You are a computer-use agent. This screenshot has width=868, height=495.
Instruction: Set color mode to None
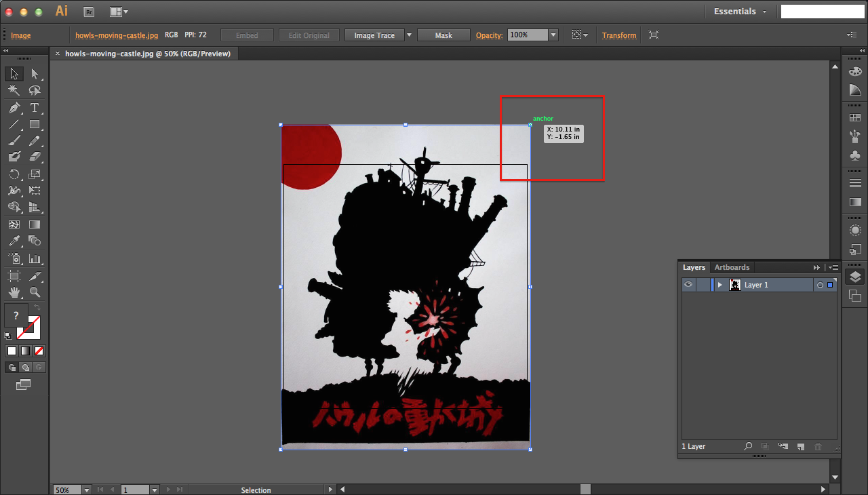(x=39, y=351)
